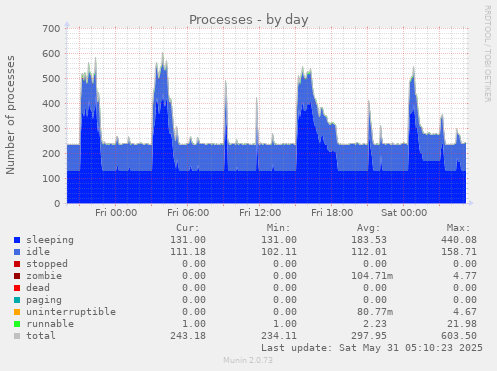Click the 'Fri 12:00' x-axis label
The width and height of the screenshot is (497, 371).
pyautogui.click(x=260, y=213)
